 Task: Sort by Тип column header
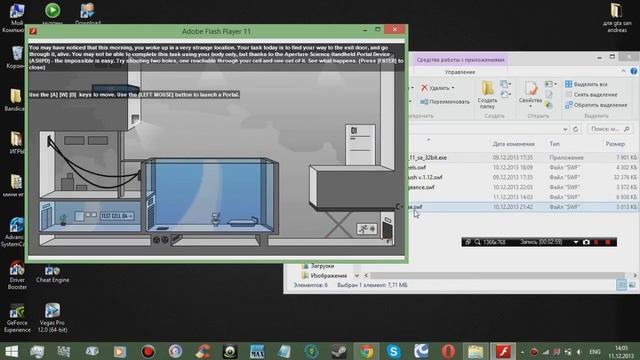(x=554, y=144)
